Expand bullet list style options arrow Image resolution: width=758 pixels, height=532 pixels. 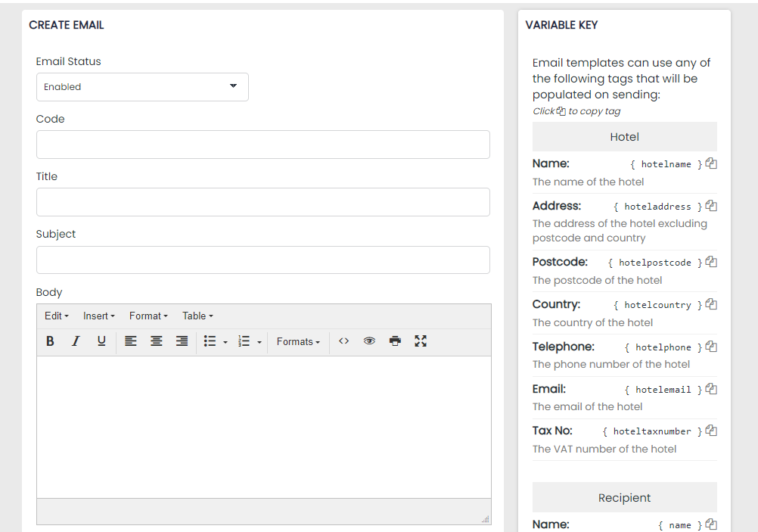coord(225,343)
